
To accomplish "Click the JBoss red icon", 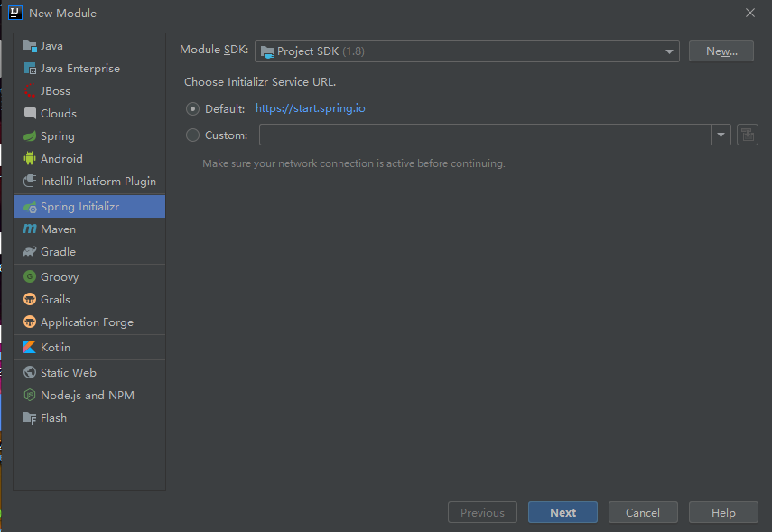I will (x=30, y=91).
